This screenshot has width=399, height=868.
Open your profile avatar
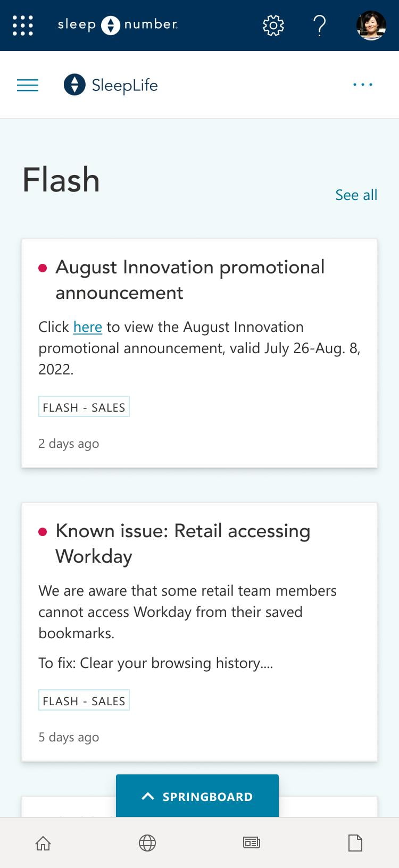pyautogui.click(x=371, y=25)
